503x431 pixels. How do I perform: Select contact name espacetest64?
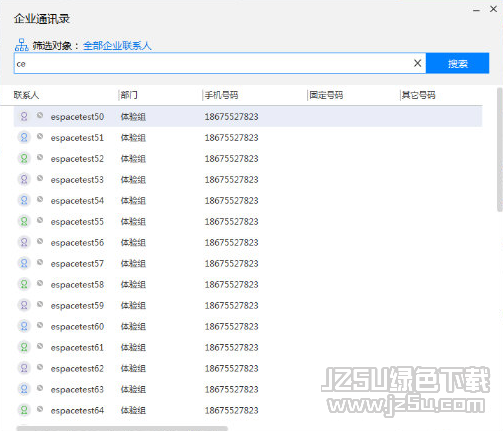coord(77,411)
